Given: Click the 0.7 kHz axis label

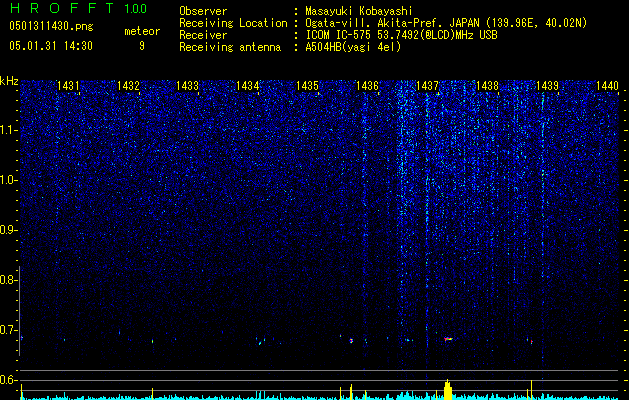Looking at the screenshot, I should pyautogui.click(x=7, y=330).
